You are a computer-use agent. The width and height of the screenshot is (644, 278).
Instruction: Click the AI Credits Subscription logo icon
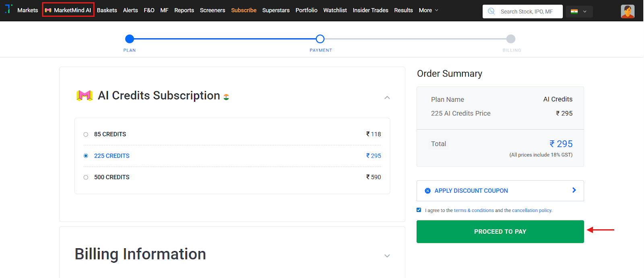click(x=85, y=96)
